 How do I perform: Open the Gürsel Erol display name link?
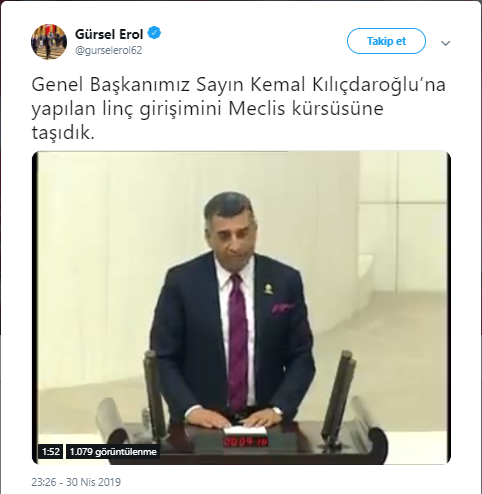tap(109, 34)
